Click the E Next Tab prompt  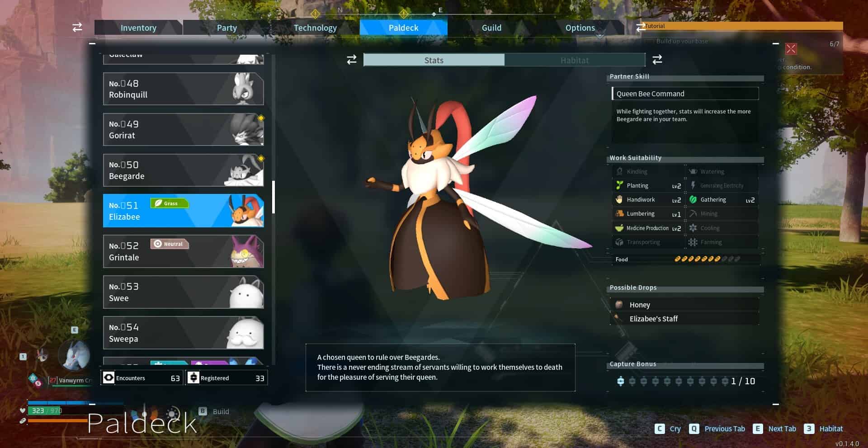[774, 429]
